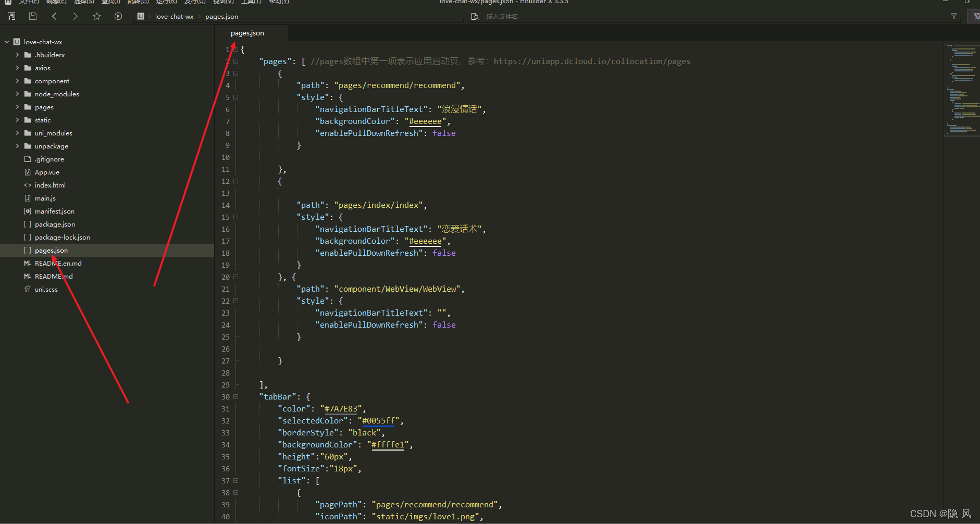
Task: Click the code minimap on the right
Action: pos(962,90)
